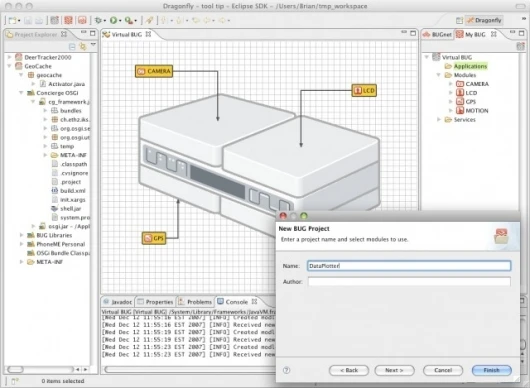Minimize the Project Explorer panel
530x388 pixels.
(x=84, y=32)
